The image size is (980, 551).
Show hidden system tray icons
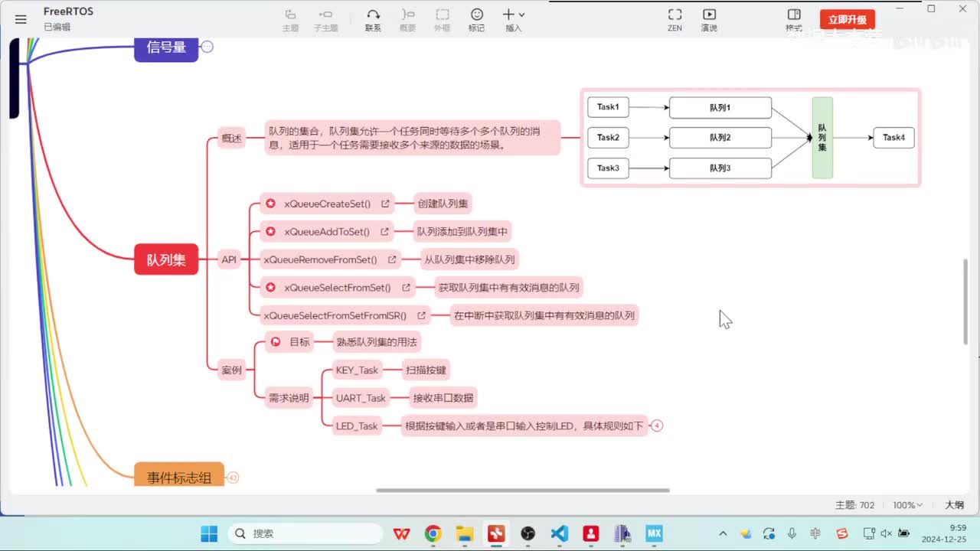coord(723,533)
